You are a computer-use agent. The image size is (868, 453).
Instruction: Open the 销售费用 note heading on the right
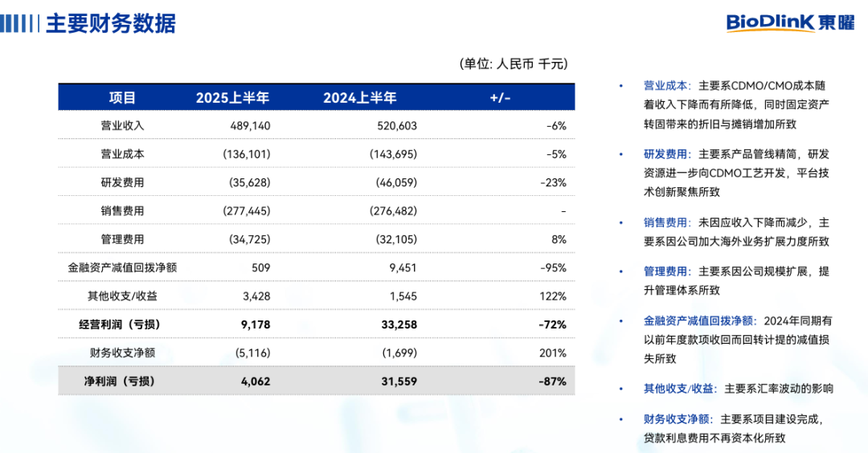tap(665, 222)
